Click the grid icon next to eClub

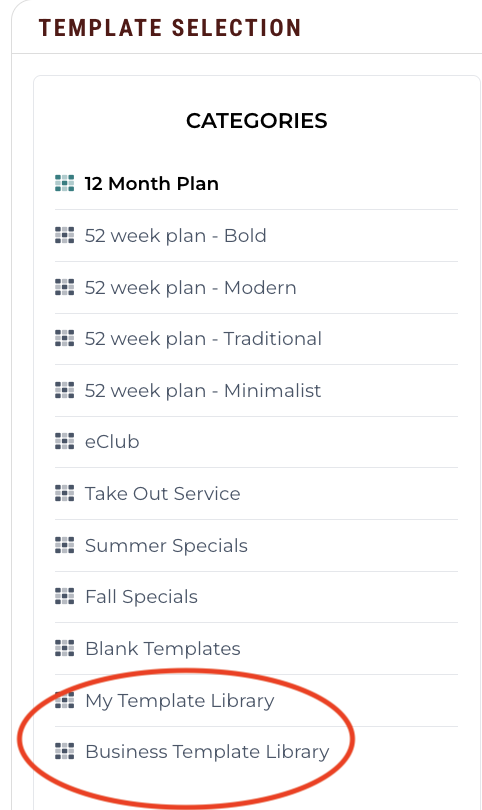coord(65,442)
